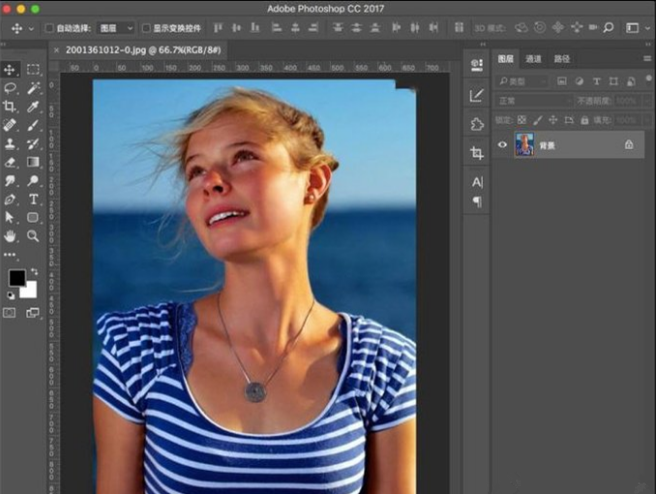Swap foreground and background colors
656x494 pixels.
35,271
